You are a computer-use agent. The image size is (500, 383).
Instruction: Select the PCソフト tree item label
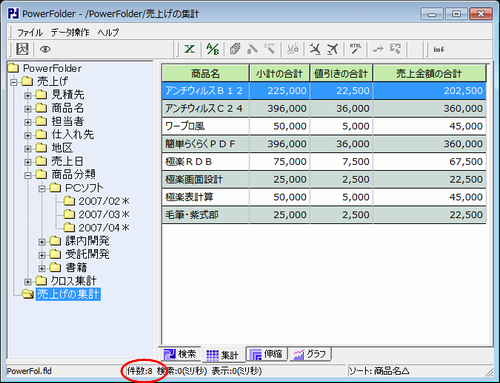pyautogui.click(x=84, y=188)
